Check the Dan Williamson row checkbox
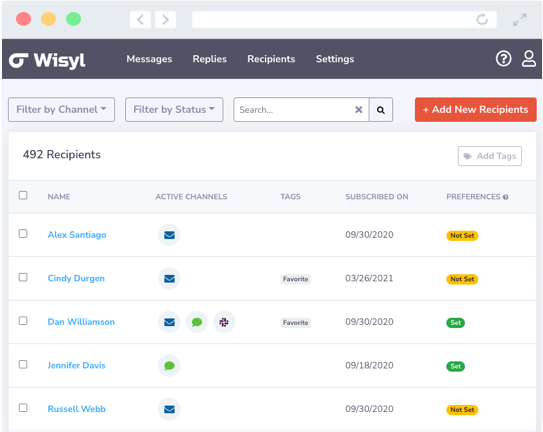This screenshot has height=432, width=543. click(x=23, y=321)
